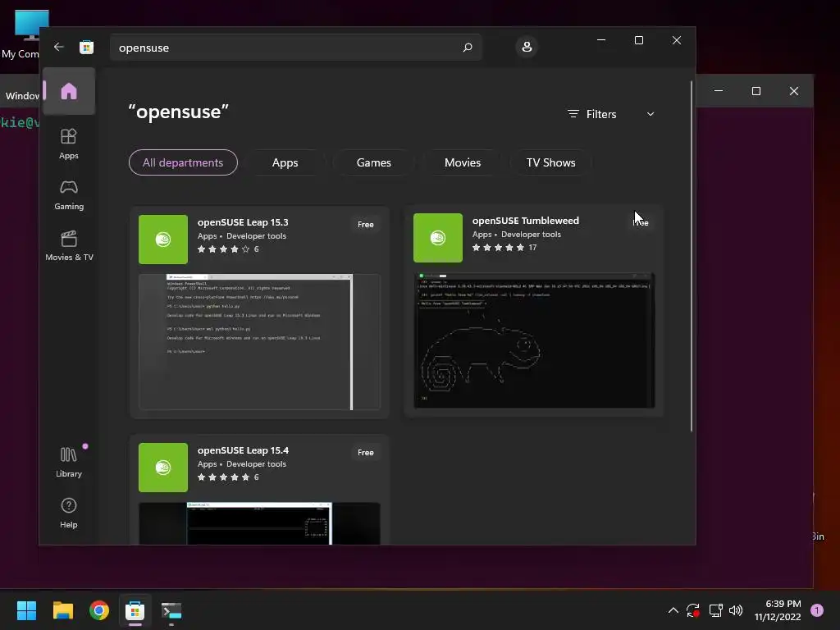Image resolution: width=840 pixels, height=630 pixels.
Task: Click the search magnifier icon
Action: [x=467, y=47]
